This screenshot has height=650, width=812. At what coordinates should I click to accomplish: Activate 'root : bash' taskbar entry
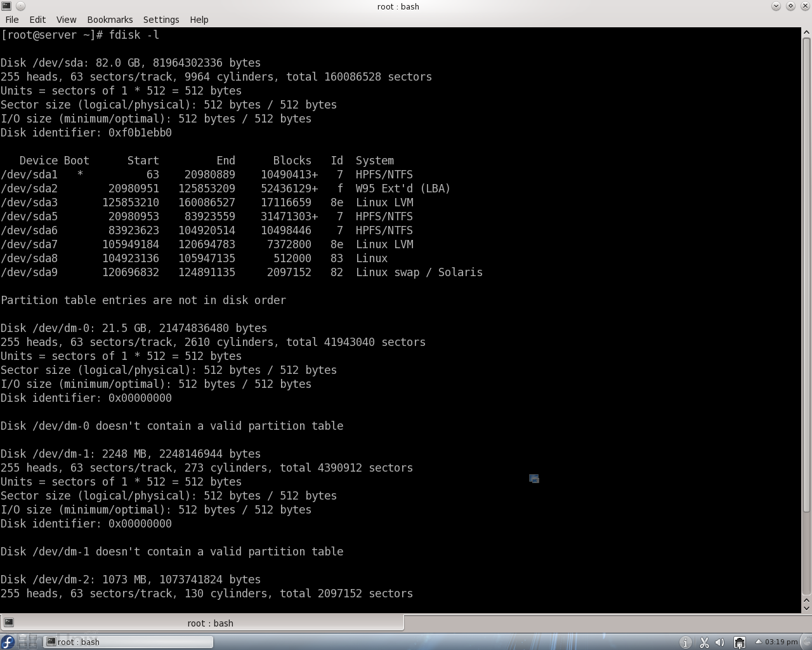pos(129,642)
